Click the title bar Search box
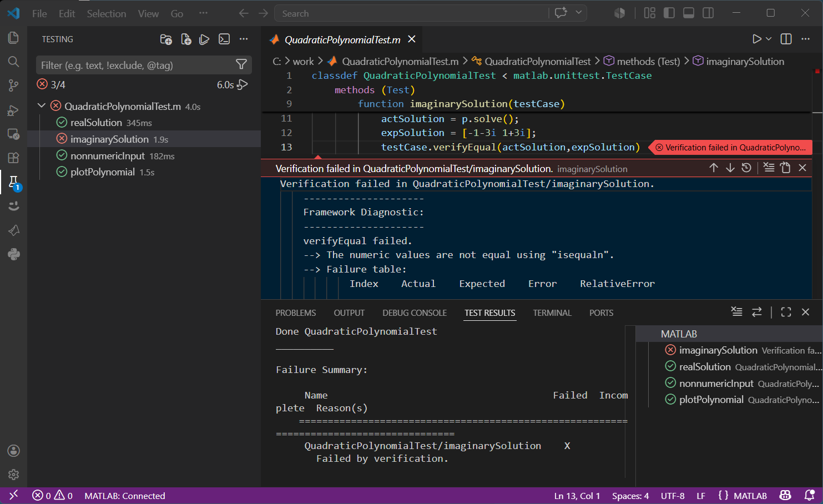Viewport: 823px width, 504px height. coord(411,13)
